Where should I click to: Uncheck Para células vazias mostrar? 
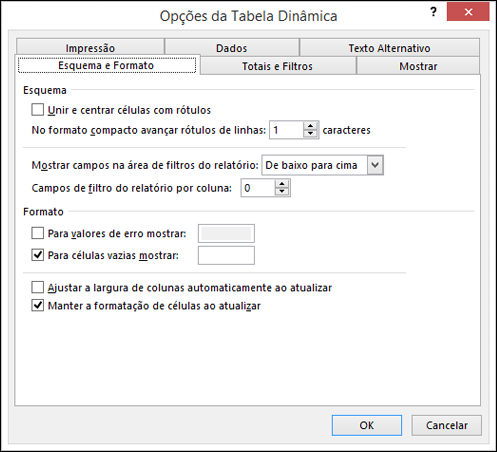pyautogui.click(x=37, y=255)
